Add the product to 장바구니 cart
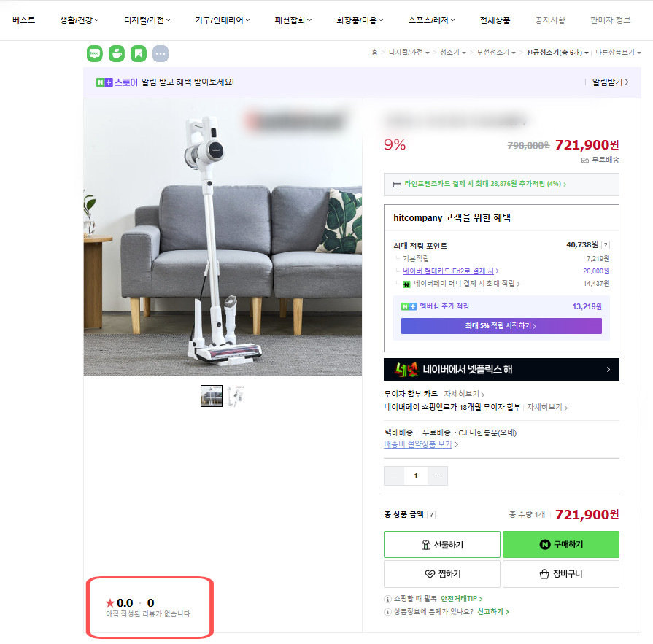 560,574
